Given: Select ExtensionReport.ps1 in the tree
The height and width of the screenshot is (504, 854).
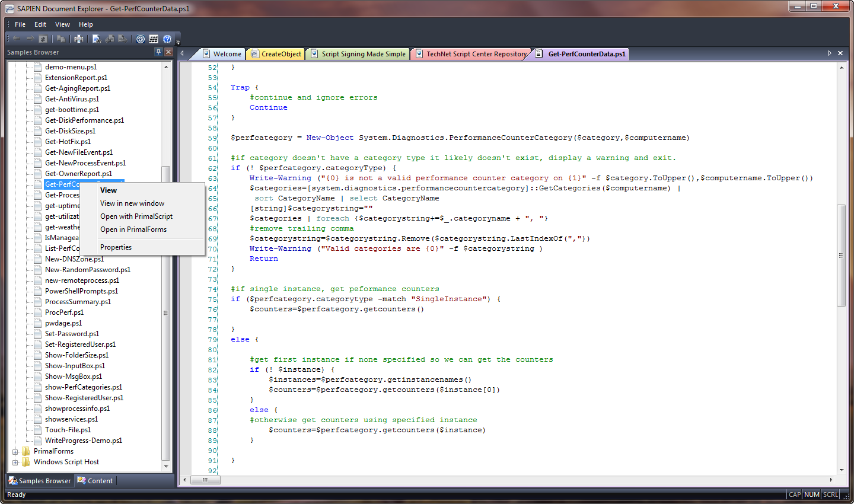Looking at the screenshot, I should pyautogui.click(x=76, y=78).
